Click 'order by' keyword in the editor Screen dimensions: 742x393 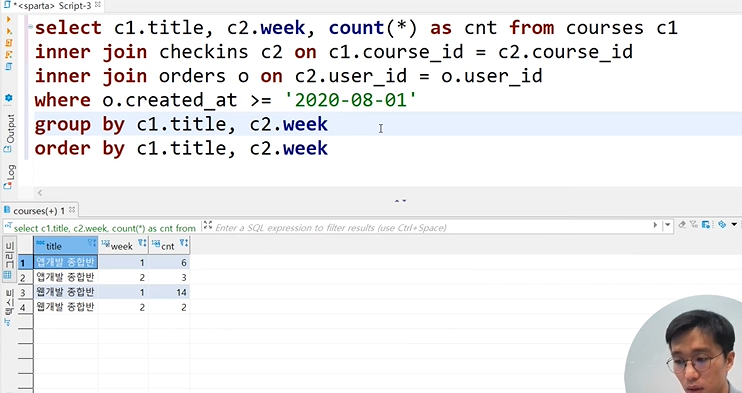pyautogui.click(x=80, y=149)
